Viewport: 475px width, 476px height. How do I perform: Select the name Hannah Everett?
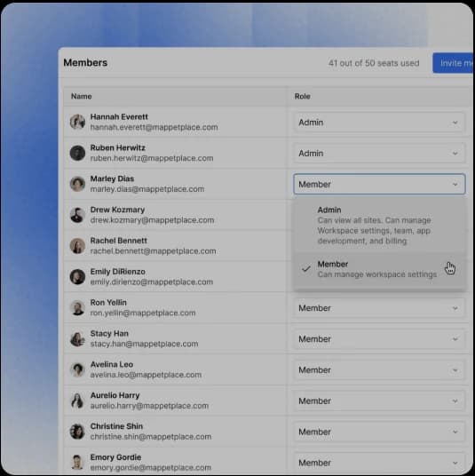pos(119,117)
